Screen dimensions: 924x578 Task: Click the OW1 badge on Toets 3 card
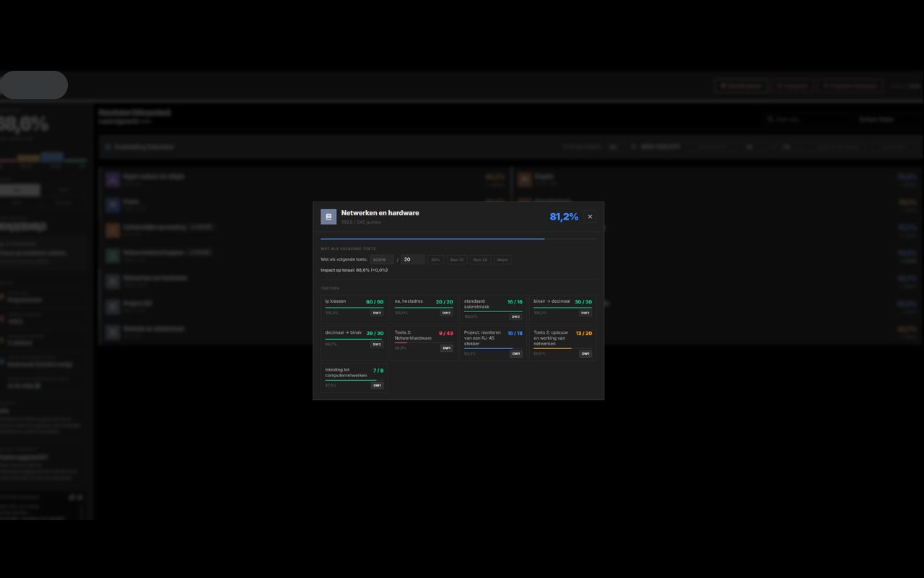446,348
